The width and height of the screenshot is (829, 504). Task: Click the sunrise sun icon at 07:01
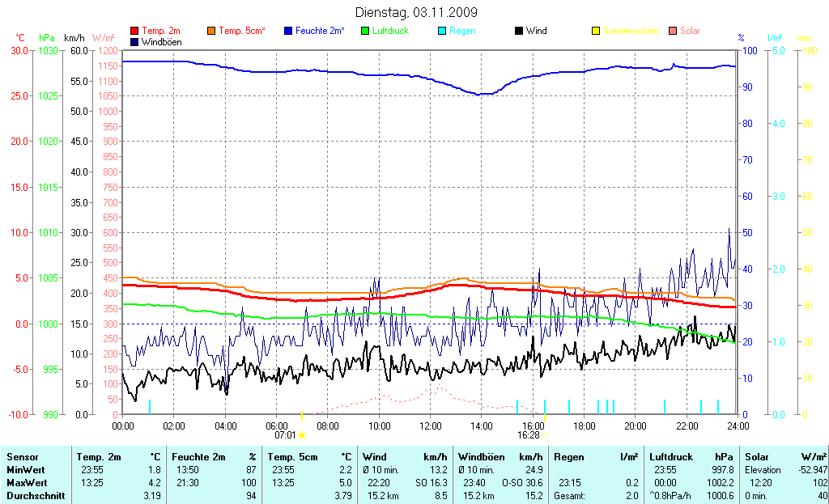pos(302,435)
